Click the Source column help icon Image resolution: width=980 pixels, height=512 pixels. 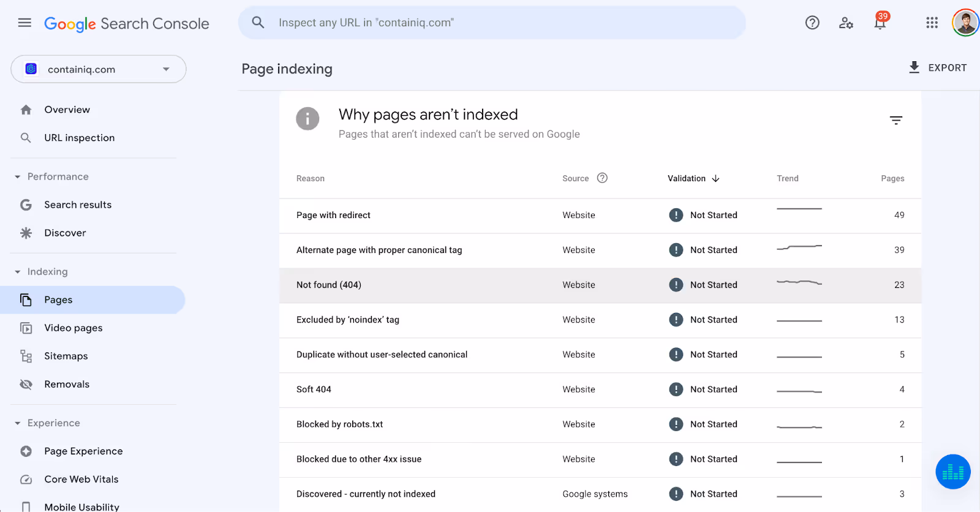coord(602,178)
